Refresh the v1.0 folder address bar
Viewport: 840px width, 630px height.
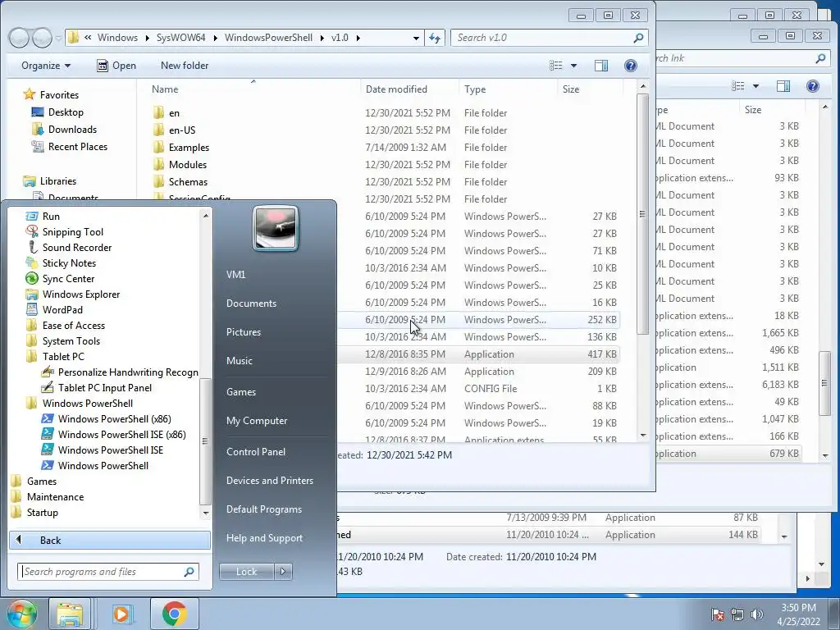[435, 38]
